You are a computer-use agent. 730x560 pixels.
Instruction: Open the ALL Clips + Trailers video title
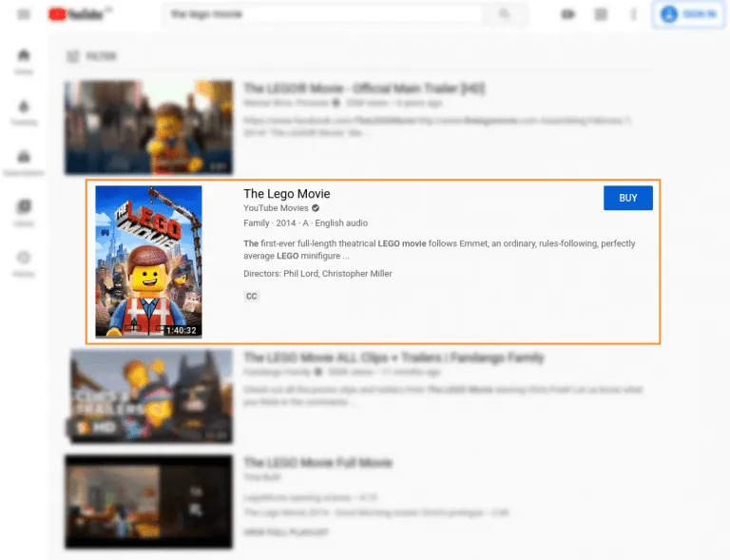pyautogui.click(x=394, y=357)
